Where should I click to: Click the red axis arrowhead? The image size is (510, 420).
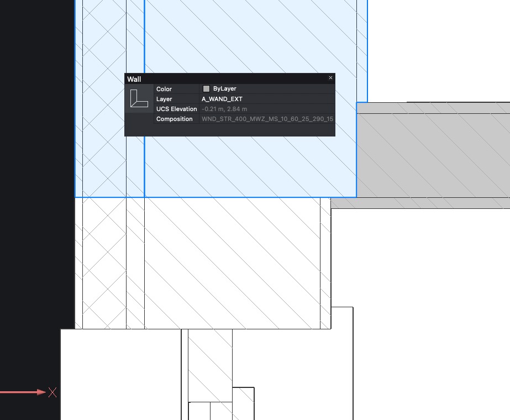point(41,392)
